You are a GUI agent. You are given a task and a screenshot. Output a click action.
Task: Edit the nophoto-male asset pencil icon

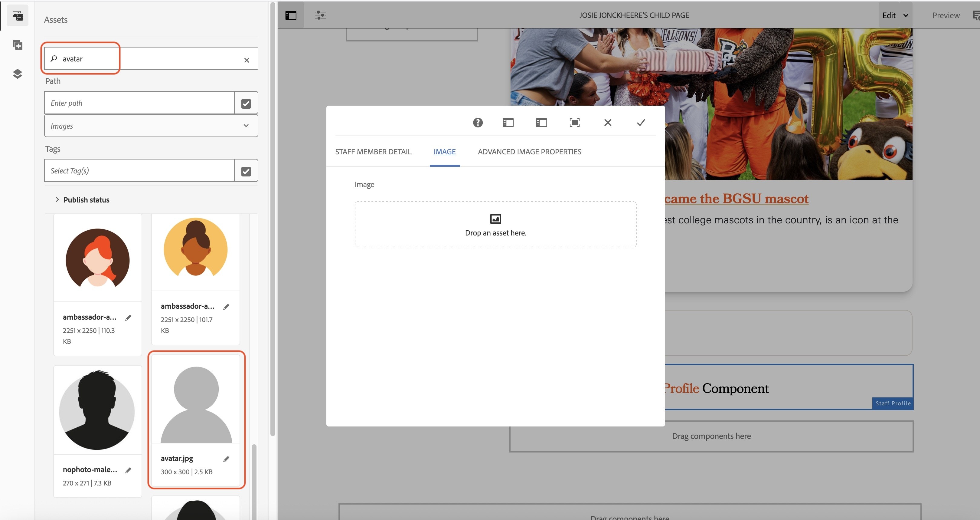[x=129, y=470]
